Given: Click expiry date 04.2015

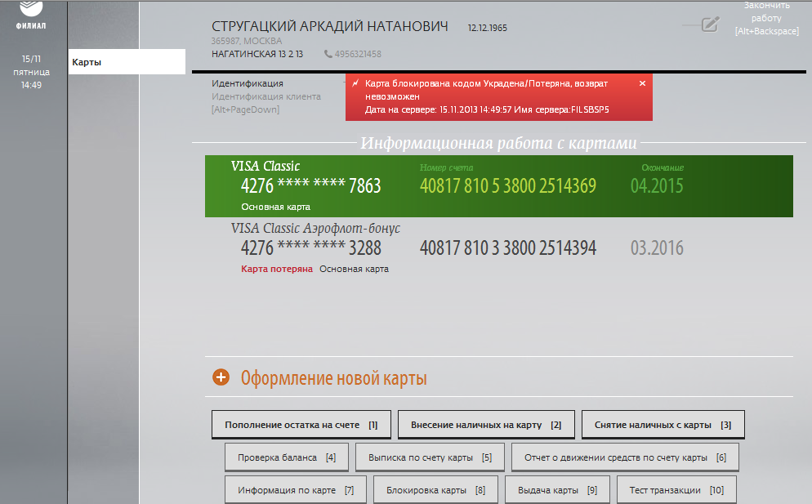Looking at the screenshot, I should (x=657, y=186).
